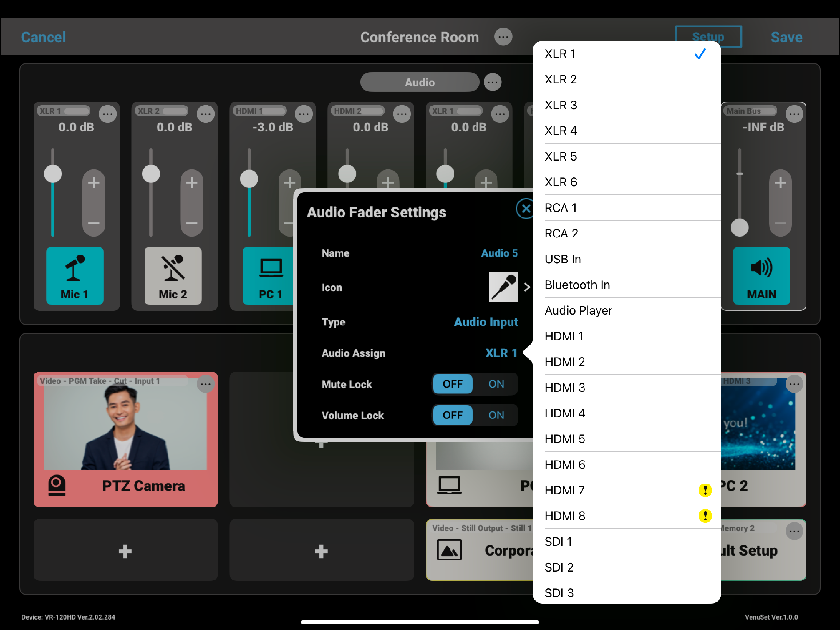Set Mute Lock to OFF
840x630 pixels.
tap(452, 384)
